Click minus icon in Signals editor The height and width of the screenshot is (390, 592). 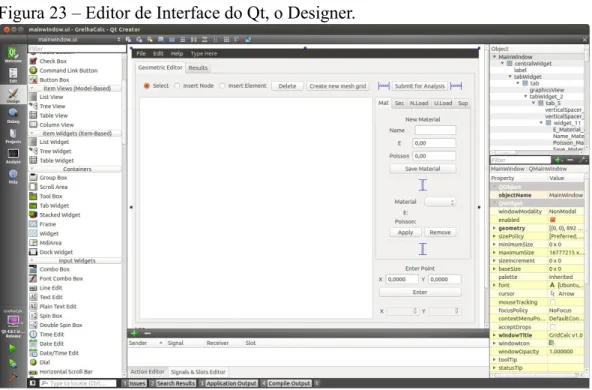coord(147,333)
